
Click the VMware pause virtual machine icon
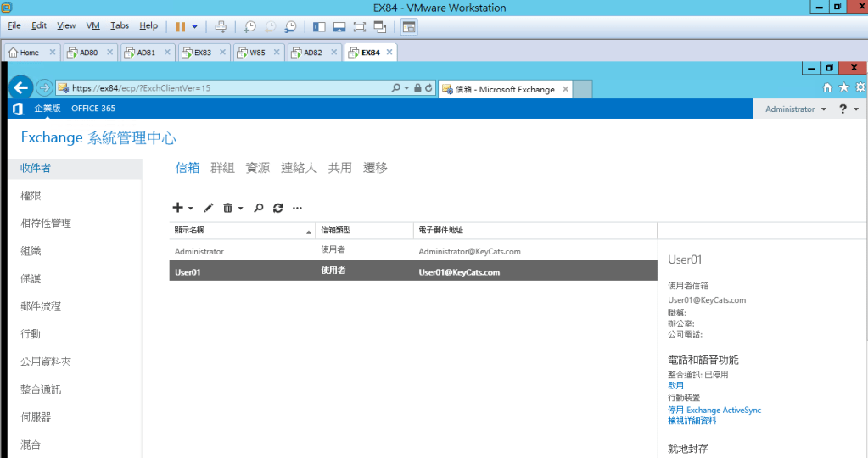[x=181, y=26]
